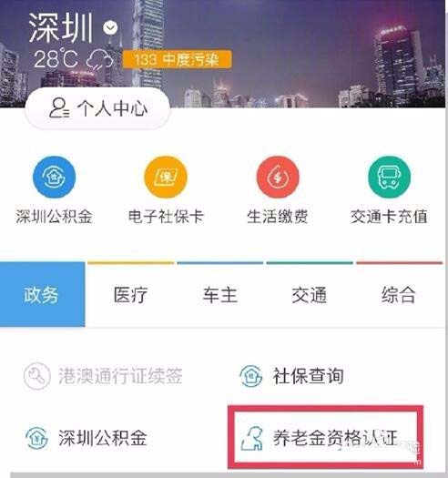Open the 车主 tab
The image size is (448, 478).
point(219,295)
